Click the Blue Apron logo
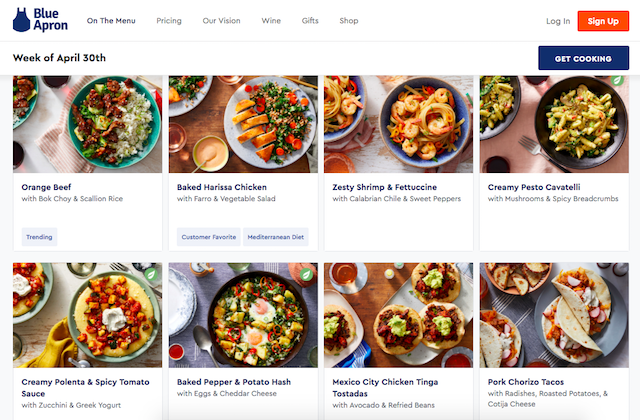The width and height of the screenshot is (640, 420). [40, 20]
